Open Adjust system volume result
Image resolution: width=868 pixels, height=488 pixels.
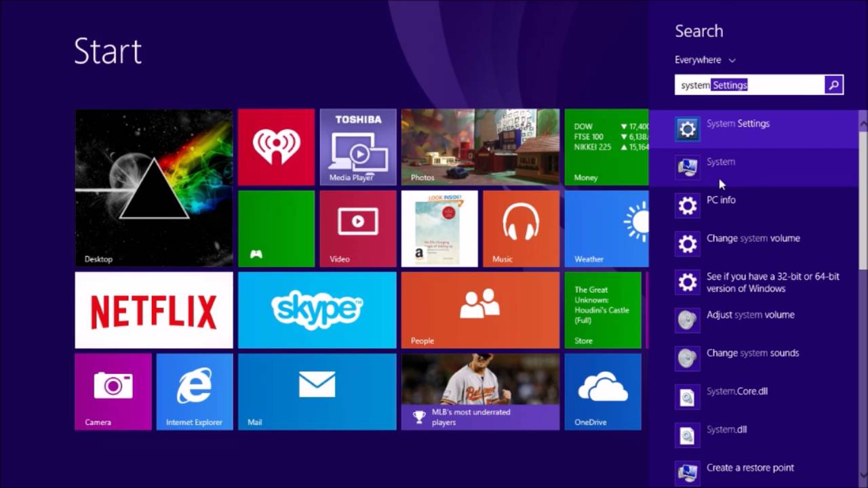pyautogui.click(x=754, y=320)
